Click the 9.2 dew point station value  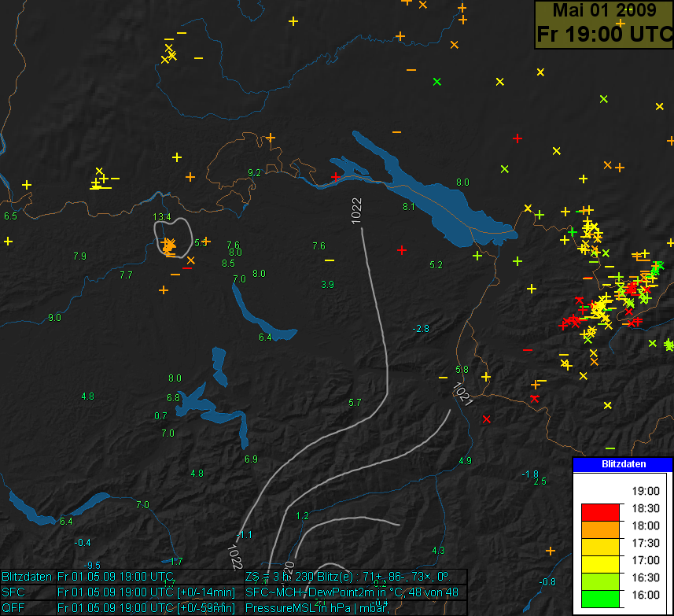(x=254, y=172)
